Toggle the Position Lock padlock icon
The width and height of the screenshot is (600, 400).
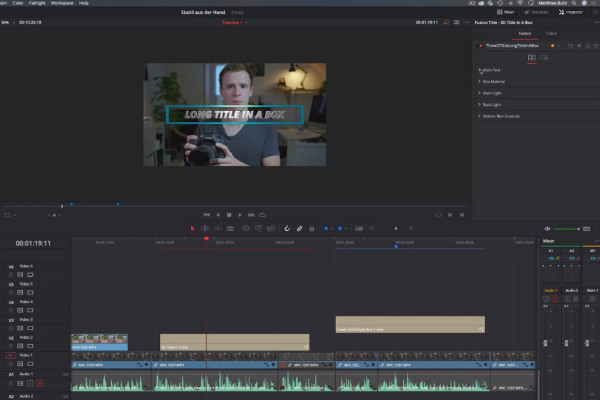[x=312, y=229]
